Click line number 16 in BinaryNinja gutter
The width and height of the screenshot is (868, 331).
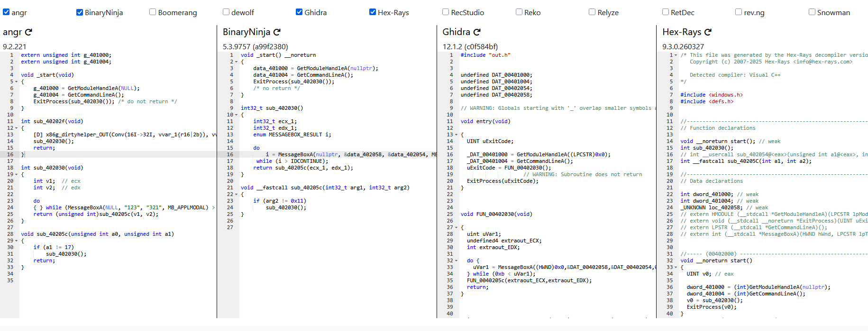pos(230,154)
